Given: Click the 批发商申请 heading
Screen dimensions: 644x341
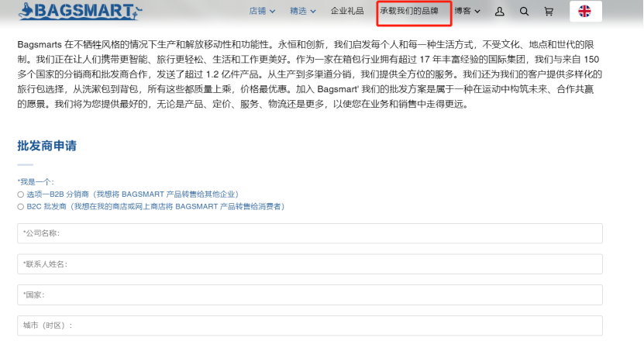Looking at the screenshot, I should (x=46, y=146).
